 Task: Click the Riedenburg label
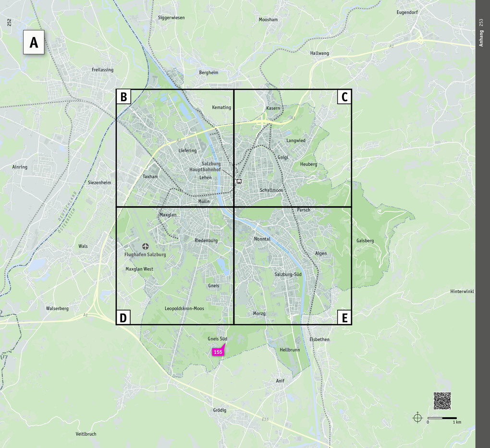tap(206, 241)
